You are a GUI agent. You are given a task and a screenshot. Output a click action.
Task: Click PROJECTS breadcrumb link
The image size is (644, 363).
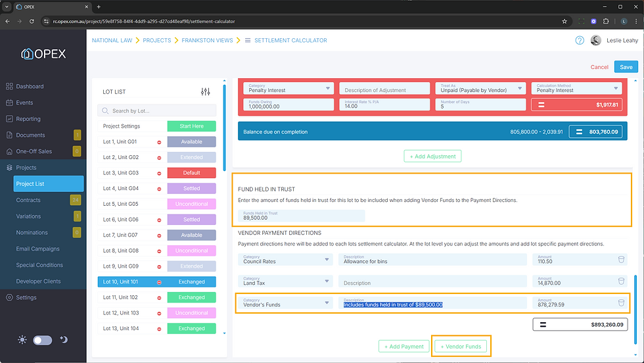157,40
